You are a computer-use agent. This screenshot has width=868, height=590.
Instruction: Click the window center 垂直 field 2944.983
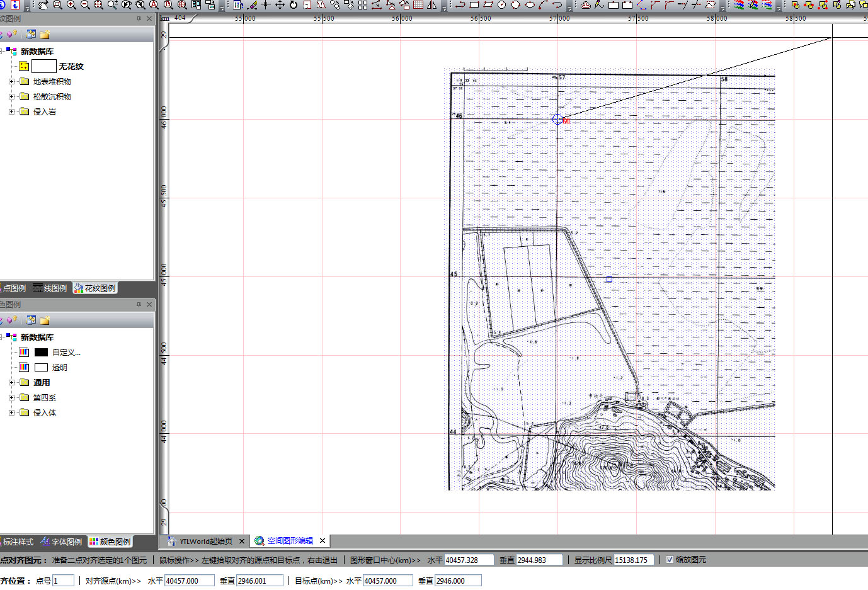click(x=539, y=560)
